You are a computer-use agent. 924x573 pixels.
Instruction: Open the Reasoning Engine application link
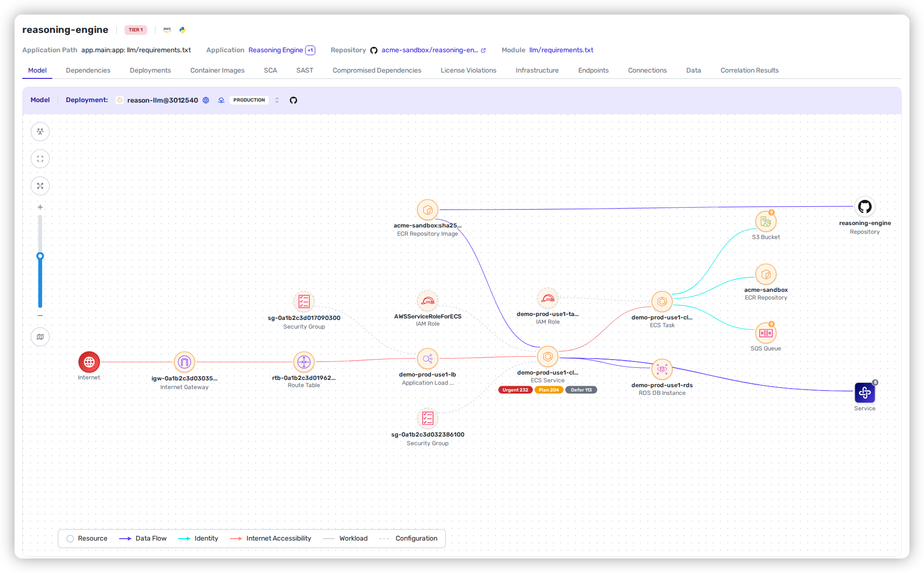click(276, 50)
